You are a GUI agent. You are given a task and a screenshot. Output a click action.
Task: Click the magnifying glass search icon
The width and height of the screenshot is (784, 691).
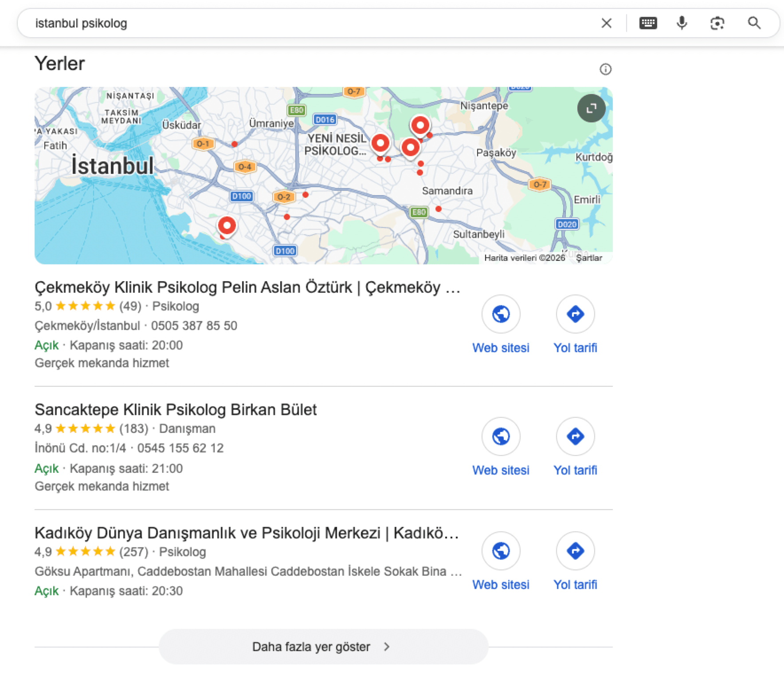(754, 23)
